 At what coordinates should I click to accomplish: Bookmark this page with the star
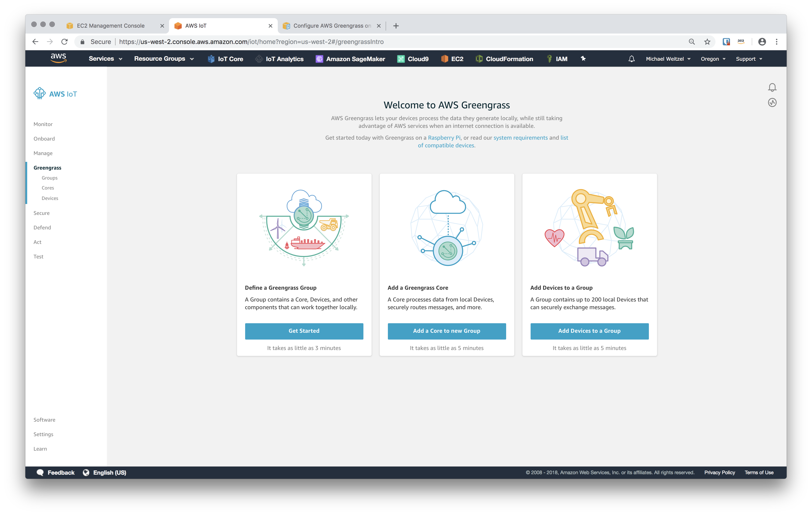[707, 41]
